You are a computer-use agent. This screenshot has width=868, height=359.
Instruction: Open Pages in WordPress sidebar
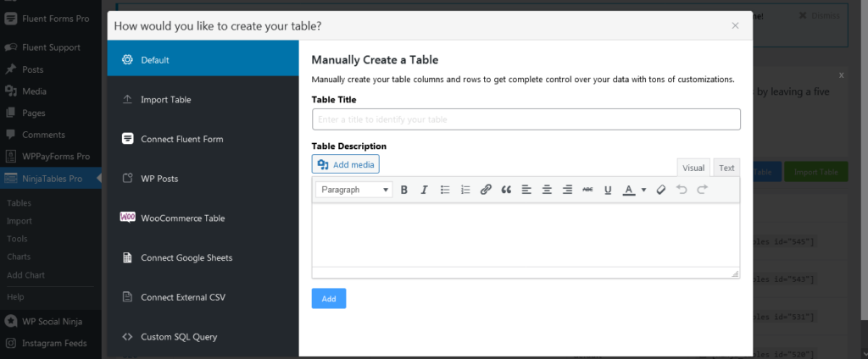[x=50, y=113]
